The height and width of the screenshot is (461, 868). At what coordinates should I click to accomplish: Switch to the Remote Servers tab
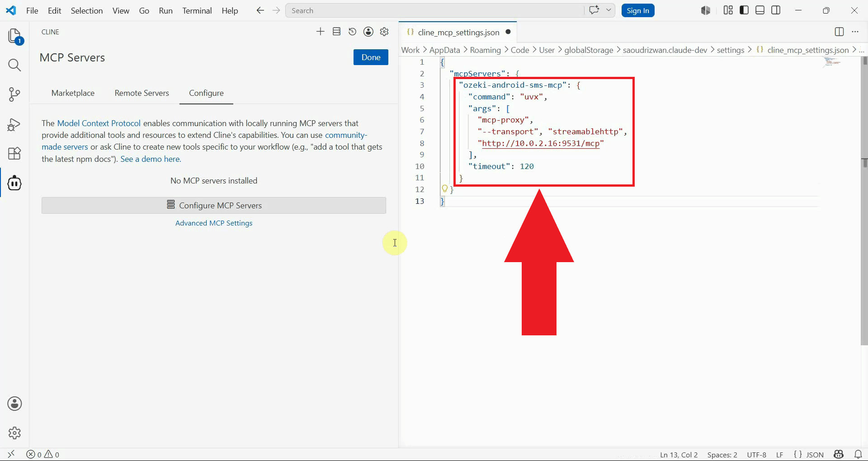(x=142, y=93)
